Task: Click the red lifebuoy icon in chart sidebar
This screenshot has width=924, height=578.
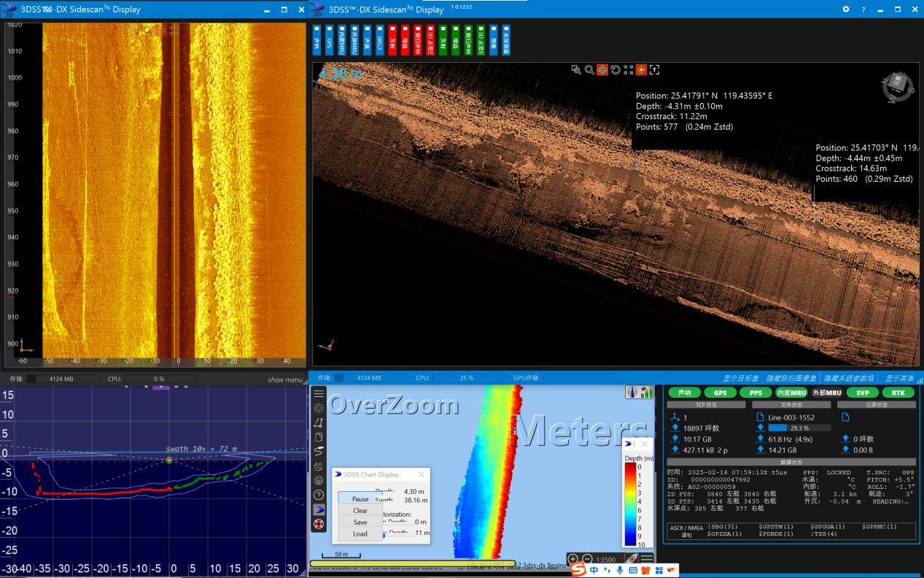Action: pyautogui.click(x=319, y=523)
